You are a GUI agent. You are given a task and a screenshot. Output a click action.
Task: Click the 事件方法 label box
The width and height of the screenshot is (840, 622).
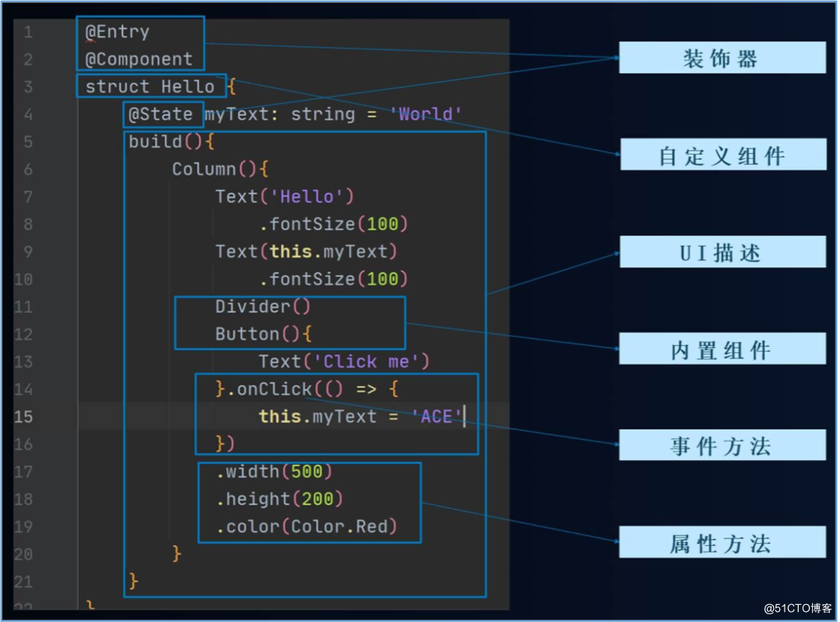[722, 445]
